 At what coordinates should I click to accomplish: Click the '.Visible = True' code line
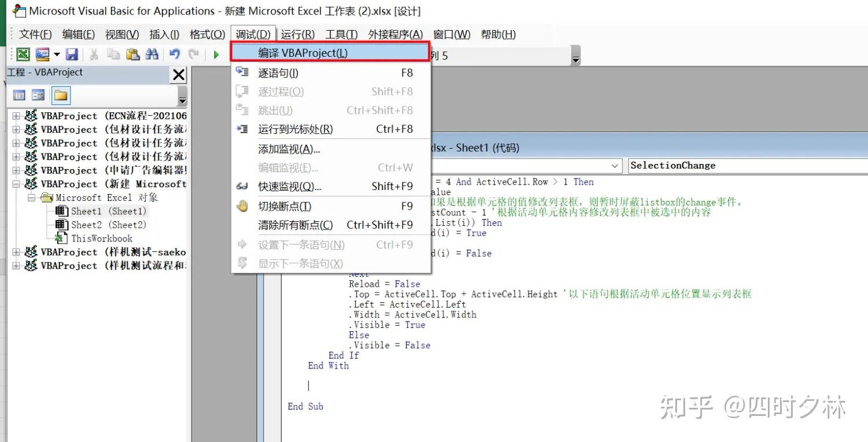(x=387, y=325)
